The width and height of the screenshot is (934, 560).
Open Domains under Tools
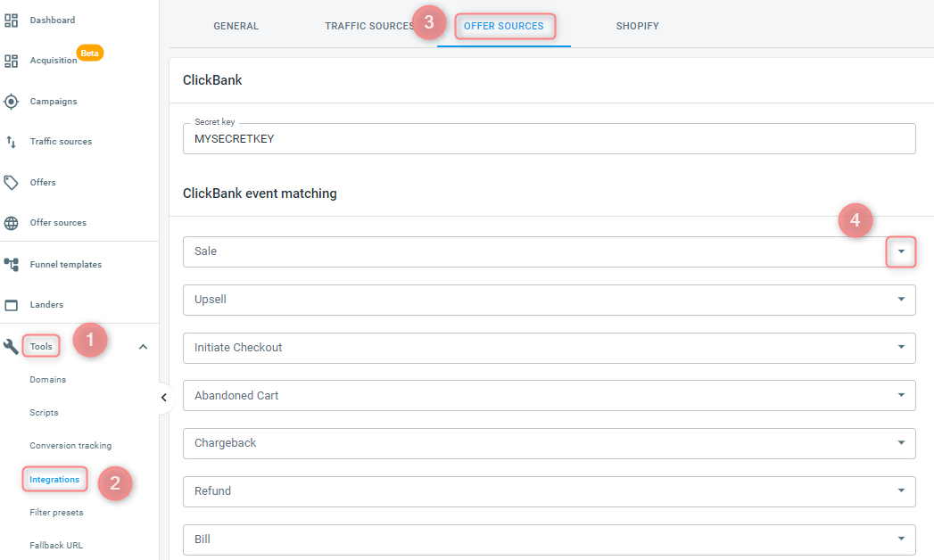click(47, 380)
